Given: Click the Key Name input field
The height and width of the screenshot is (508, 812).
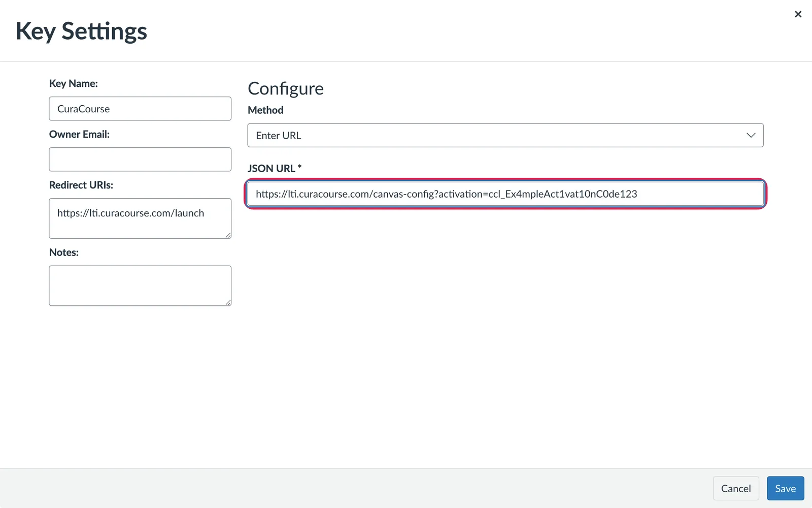Looking at the screenshot, I should pos(140,109).
